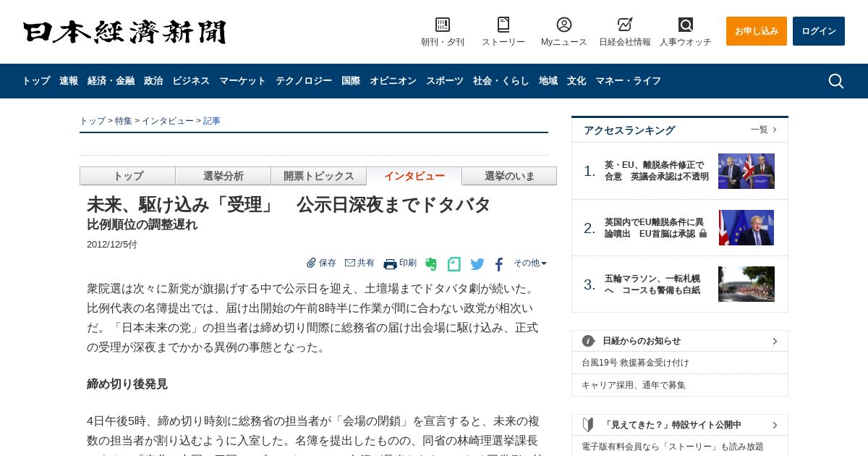
Task: Expand the その他 share dropdown
Action: pos(530,263)
